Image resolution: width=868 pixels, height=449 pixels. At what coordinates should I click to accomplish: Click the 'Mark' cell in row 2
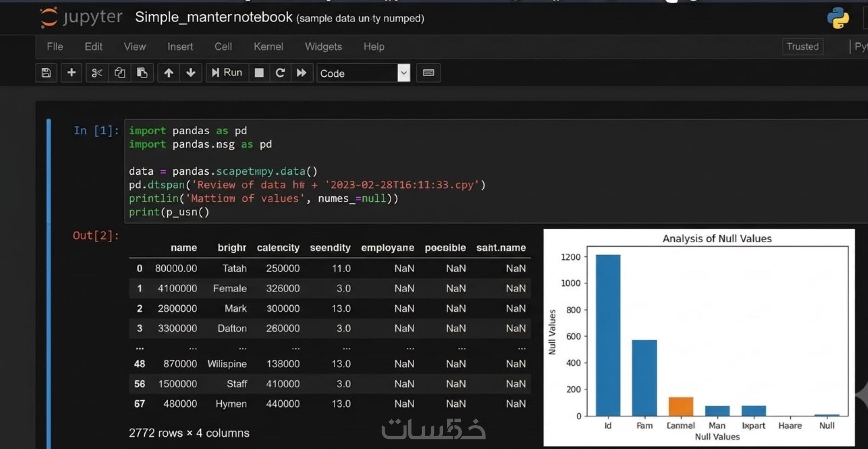[x=236, y=308]
